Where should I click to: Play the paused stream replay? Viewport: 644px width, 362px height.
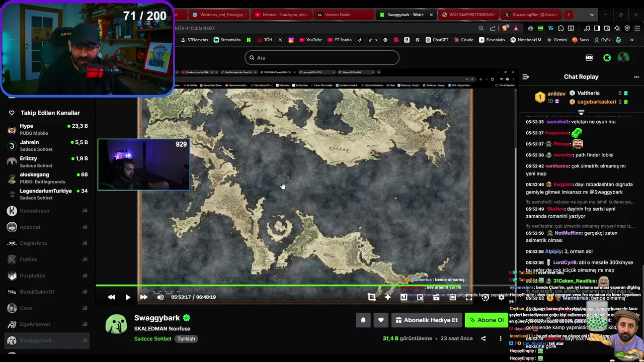[x=128, y=297]
